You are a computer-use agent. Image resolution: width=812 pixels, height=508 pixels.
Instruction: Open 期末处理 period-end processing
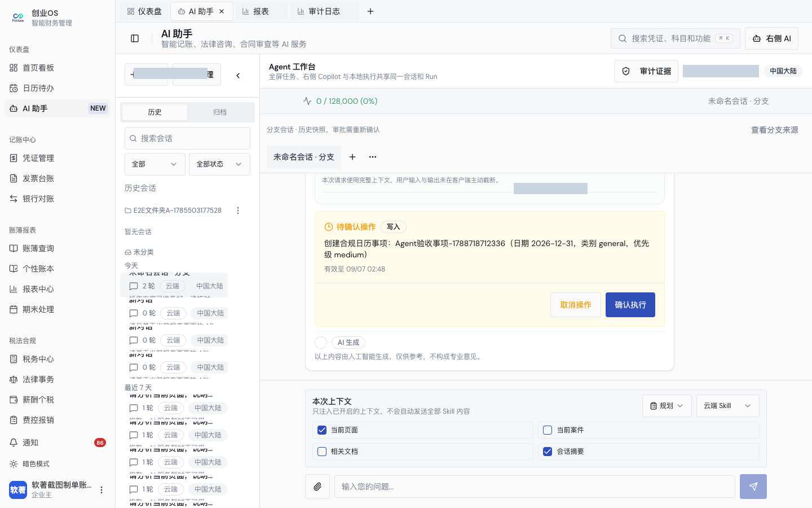click(57, 309)
